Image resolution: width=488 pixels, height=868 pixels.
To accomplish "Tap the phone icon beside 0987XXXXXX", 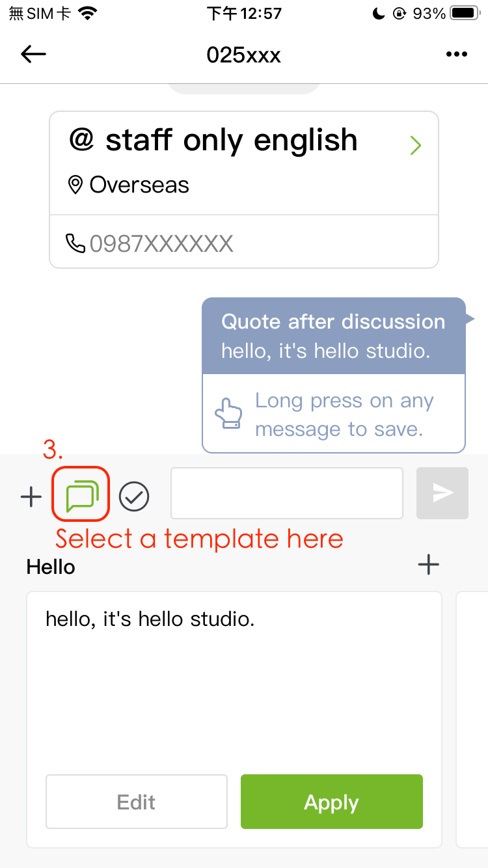I will click(75, 243).
